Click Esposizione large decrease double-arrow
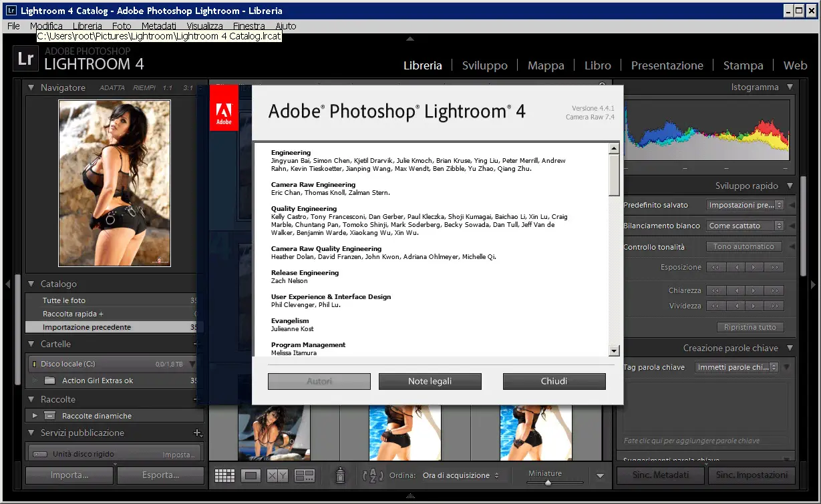The image size is (821, 504). click(x=716, y=267)
